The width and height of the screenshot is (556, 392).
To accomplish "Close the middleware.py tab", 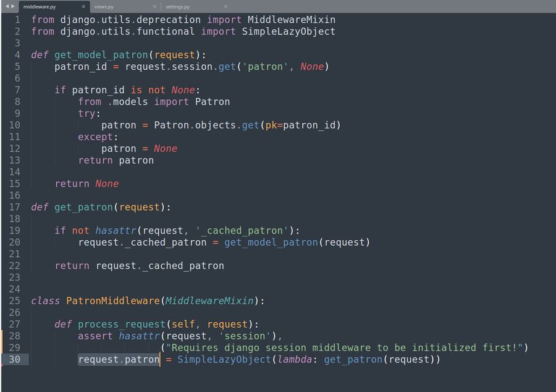I will click(83, 7).
